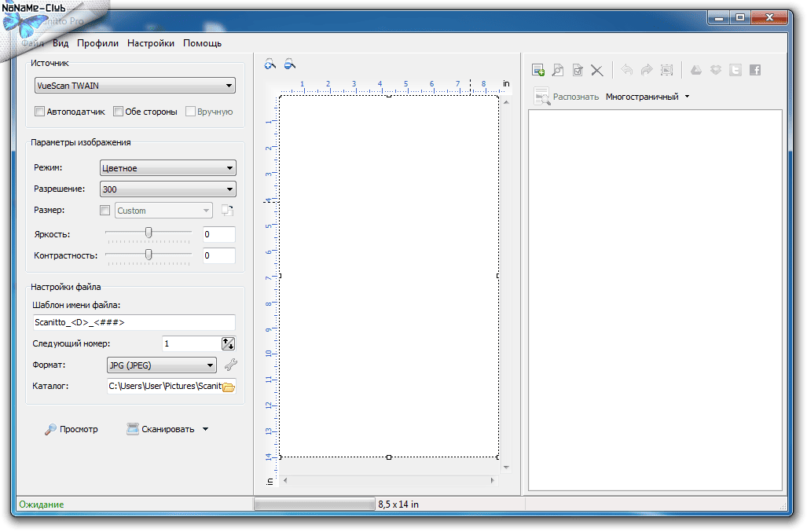This screenshot has width=807, height=532.
Task: Click the select-all pages checkmark icon
Action: [x=578, y=70]
